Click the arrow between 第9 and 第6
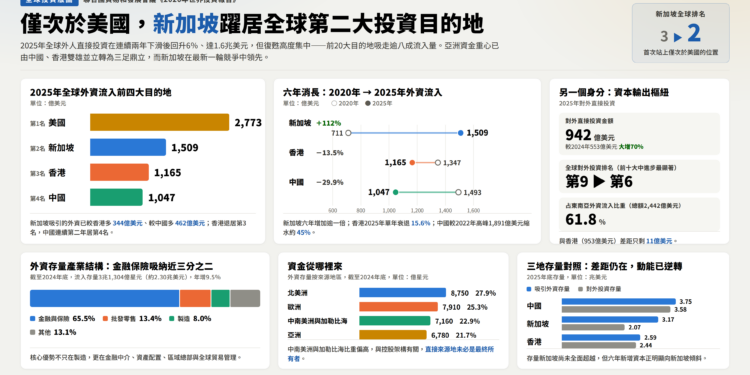Image resolution: width=750 pixels, height=375 pixels. pos(600,182)
